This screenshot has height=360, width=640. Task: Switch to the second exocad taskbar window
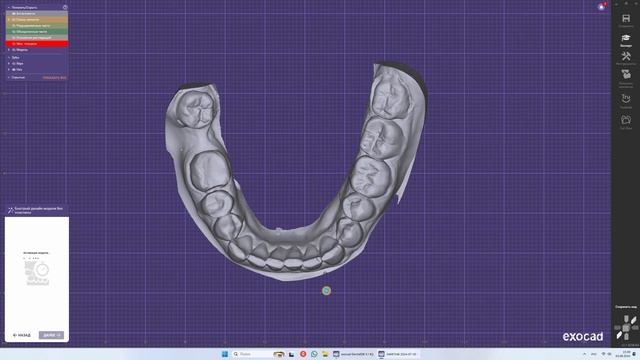(x=398, y=354)
